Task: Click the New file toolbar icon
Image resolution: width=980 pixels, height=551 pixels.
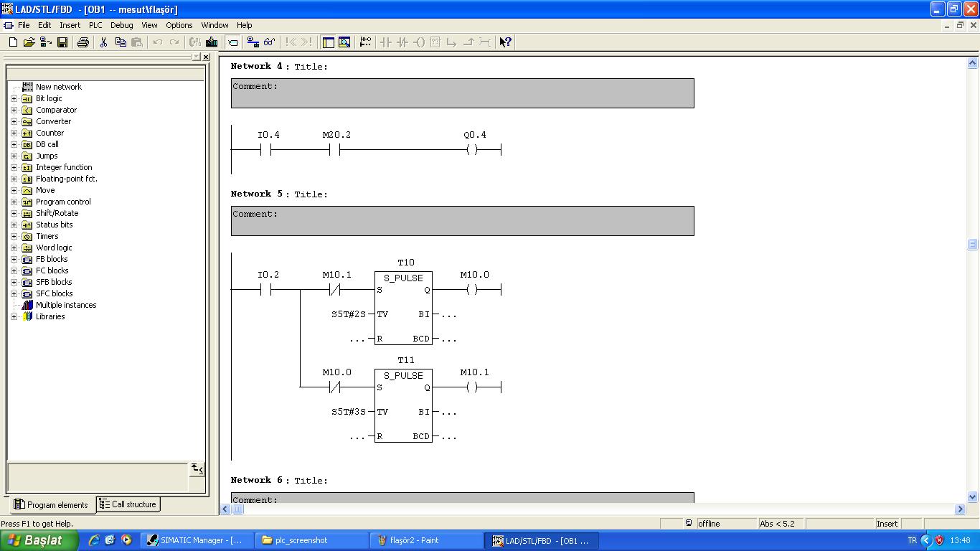Action: click(13, 42)
